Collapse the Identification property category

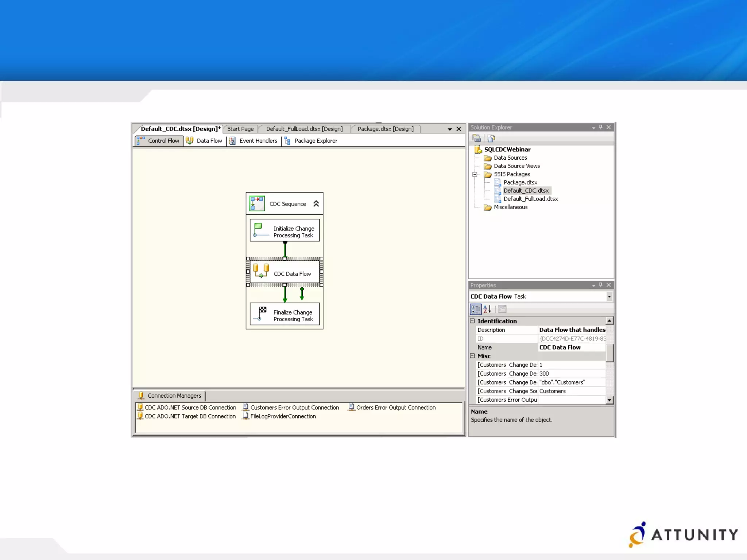(x=472, y=321)
